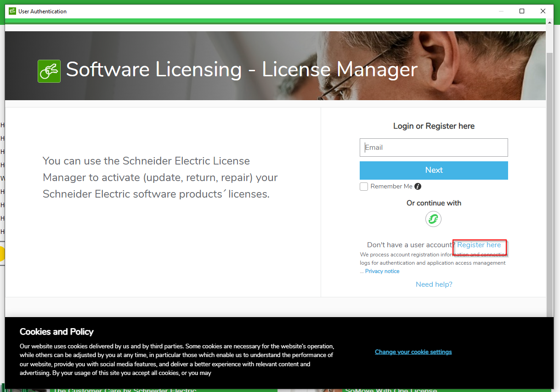Screen dimensions: 560x392
Task: Click the 'Or continue with' text
Action: (434, 203)
